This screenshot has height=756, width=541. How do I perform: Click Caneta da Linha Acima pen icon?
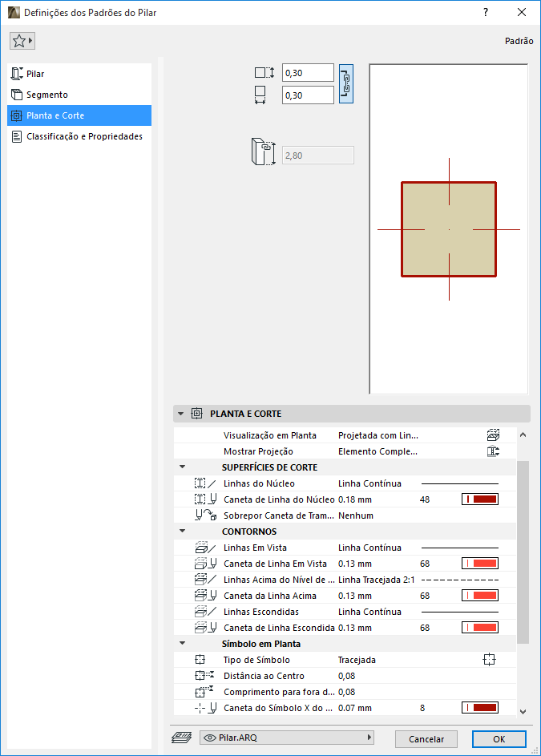[x=205, y=596]
